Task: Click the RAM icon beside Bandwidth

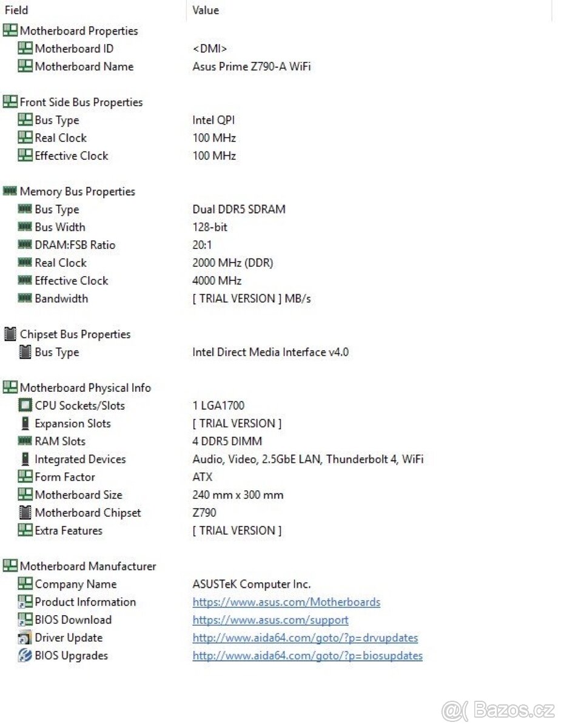Action: pos(25,298)
